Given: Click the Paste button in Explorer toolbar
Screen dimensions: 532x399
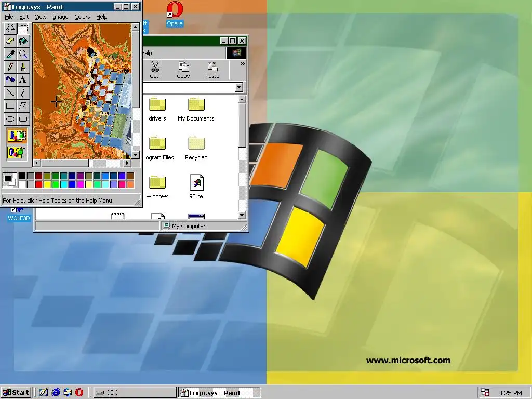Looking at the screenshot, I should click(x=212, y=70).
